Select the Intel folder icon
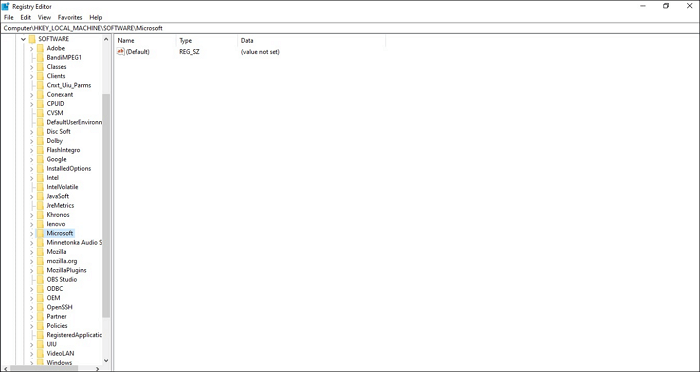700x372 pixels. point(40,178)
